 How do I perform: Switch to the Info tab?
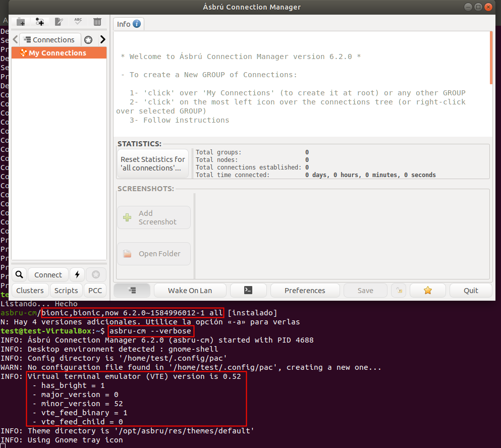click(x=128, y=23)
